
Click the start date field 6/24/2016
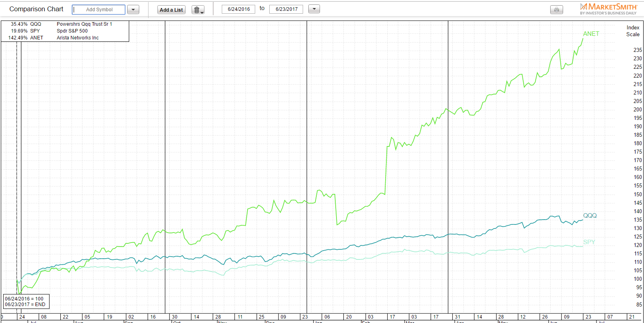tap(238, 9)
